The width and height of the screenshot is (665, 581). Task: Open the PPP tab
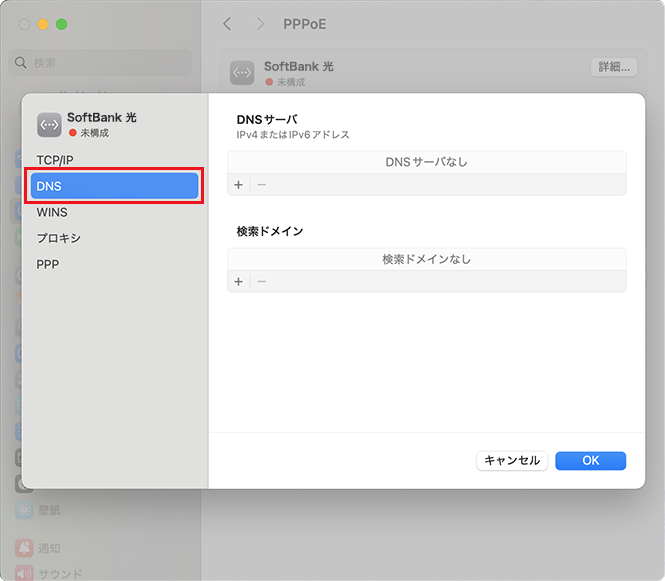(x=48, y=264)
